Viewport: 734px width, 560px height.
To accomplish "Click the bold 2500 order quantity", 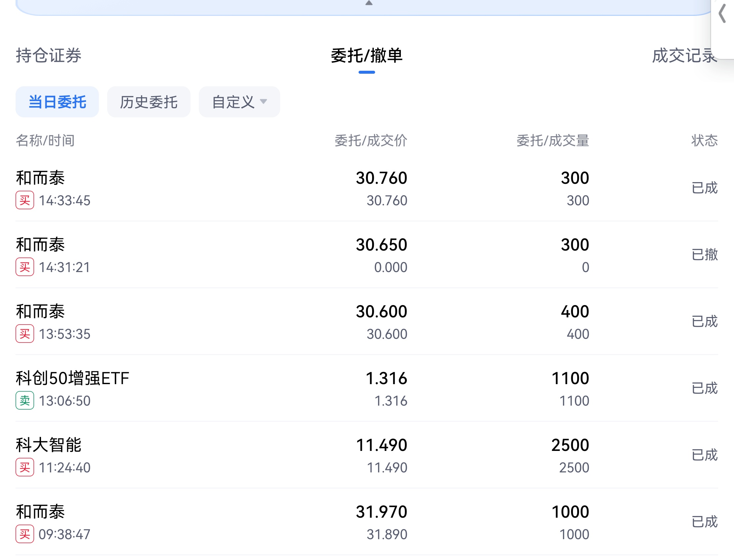I will [x=570, y=445].
